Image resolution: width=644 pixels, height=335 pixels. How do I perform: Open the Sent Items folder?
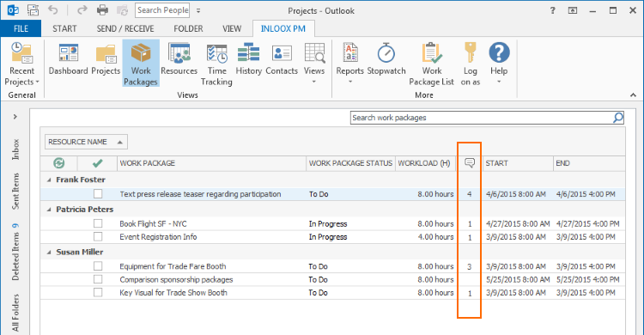[15, 192]
